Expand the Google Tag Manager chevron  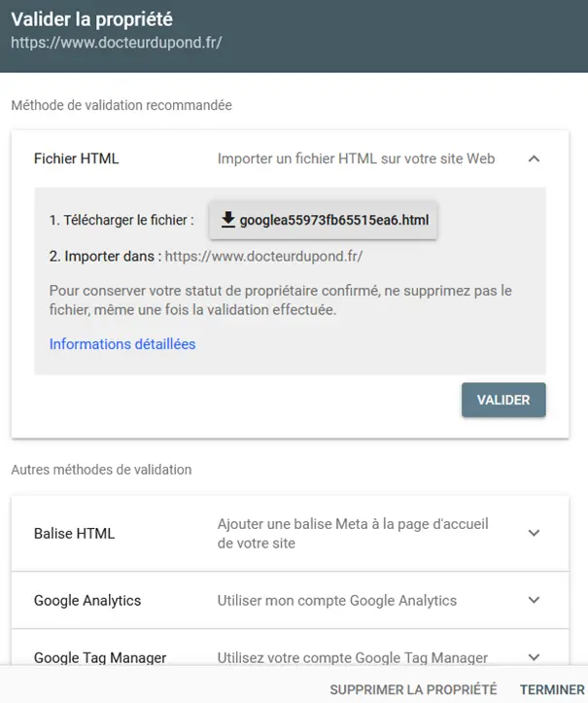534,657
